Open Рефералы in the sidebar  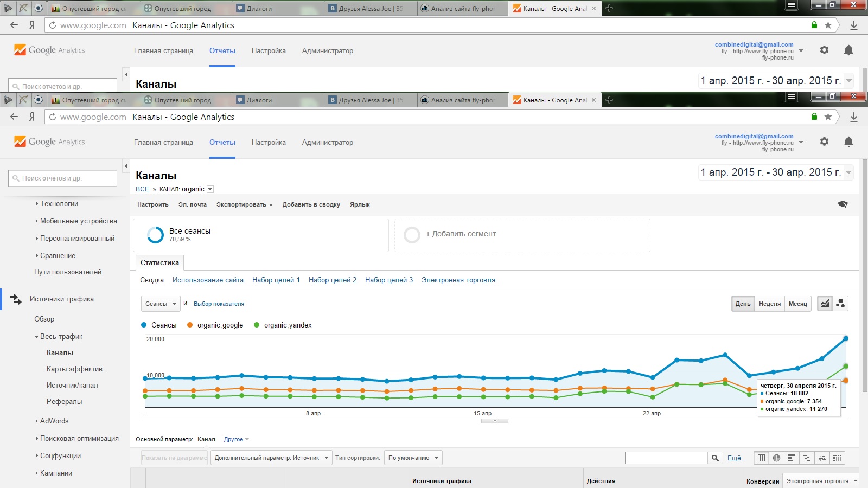(x=64, y=402)
